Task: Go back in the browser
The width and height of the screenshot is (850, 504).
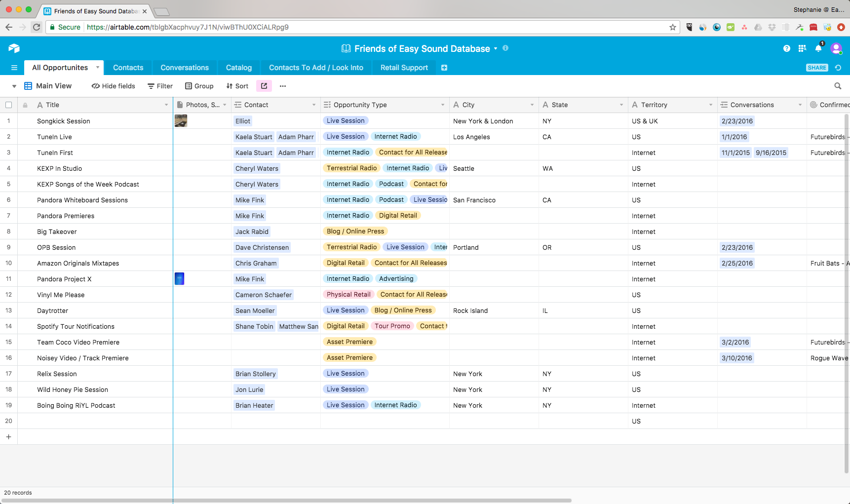Action: coord(9,27)
